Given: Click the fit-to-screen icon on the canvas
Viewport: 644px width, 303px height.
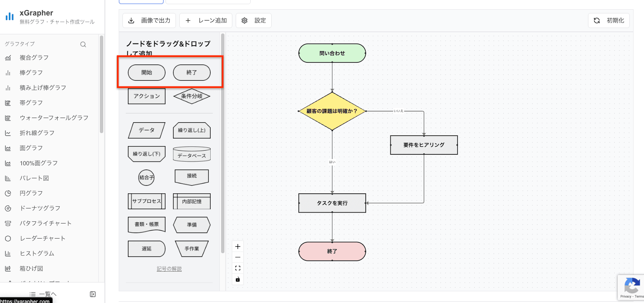Looking at the screenshot, I should tap(237, 268).
